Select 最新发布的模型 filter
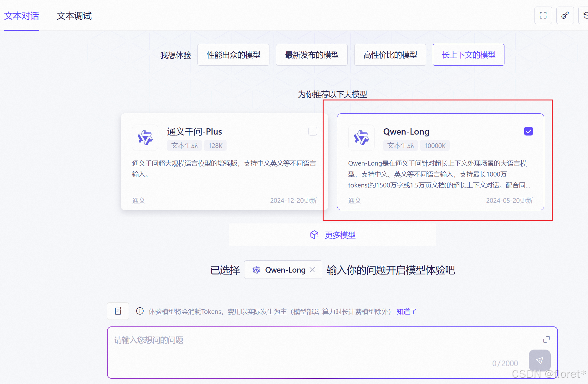The height and width of the screenshot is (384, 588). pos(312,55)
